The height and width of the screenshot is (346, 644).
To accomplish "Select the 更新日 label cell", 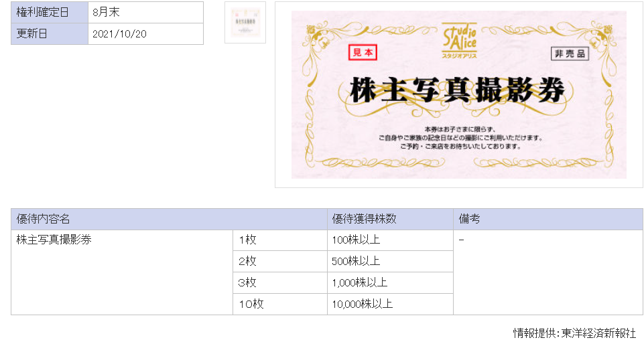I will pos(50,33).
